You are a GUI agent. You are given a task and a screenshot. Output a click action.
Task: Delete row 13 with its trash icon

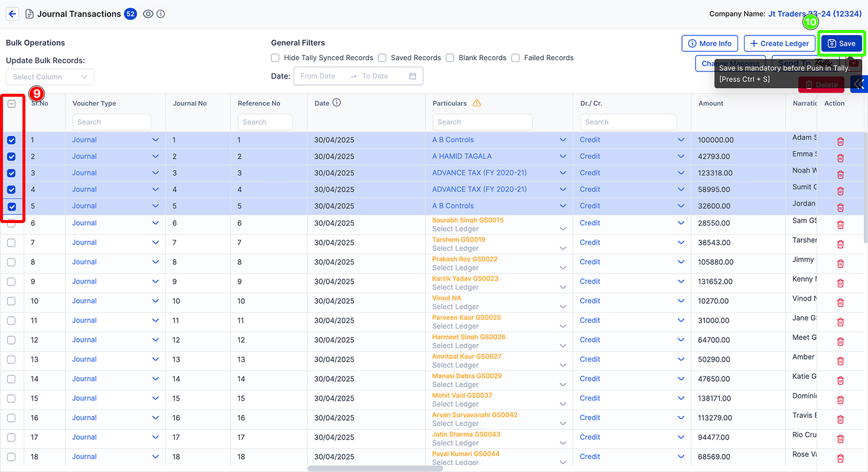click(x=840, y=361)
